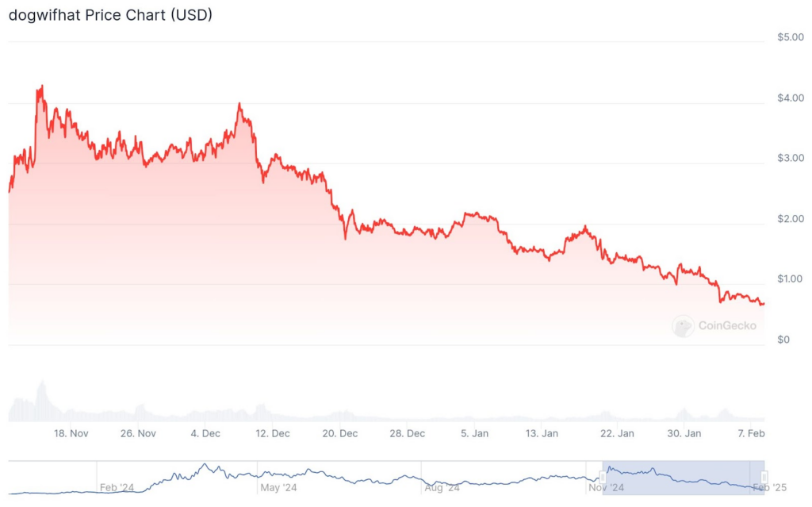Click the $0 price axis label
Screen dimensions: 812x507
point(783,340)
